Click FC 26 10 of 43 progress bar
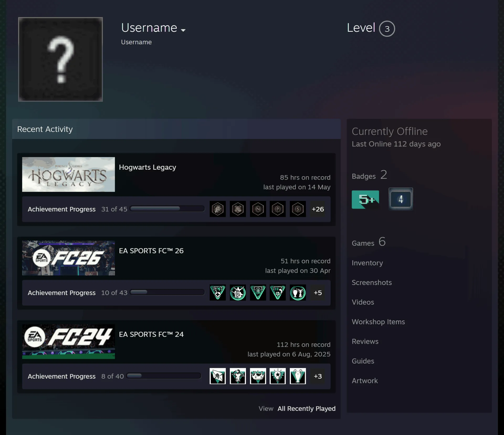The image size is (504, 435). click(167, 292)
